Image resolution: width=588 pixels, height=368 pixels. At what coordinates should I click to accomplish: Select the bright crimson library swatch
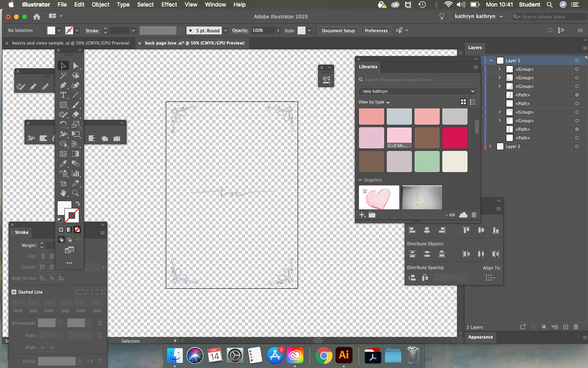point(454,138)
